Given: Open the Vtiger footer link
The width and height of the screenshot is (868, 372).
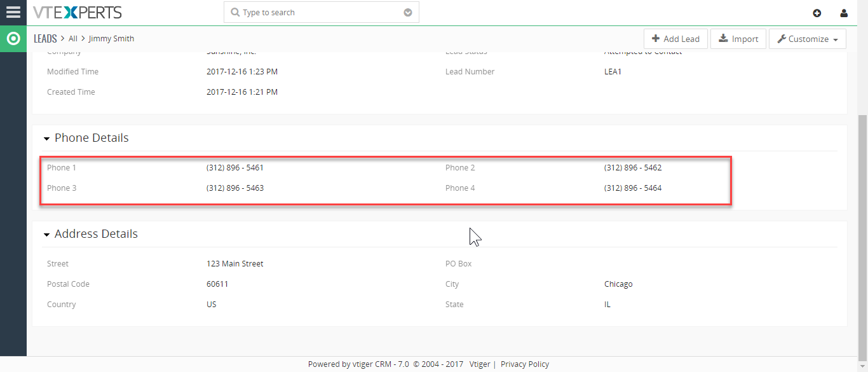Looking at the screenshot, I should tap(480, 364).
